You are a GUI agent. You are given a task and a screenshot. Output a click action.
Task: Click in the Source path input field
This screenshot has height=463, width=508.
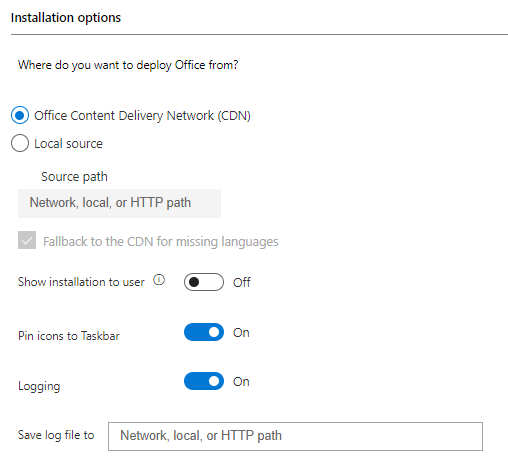coord(119,203)
